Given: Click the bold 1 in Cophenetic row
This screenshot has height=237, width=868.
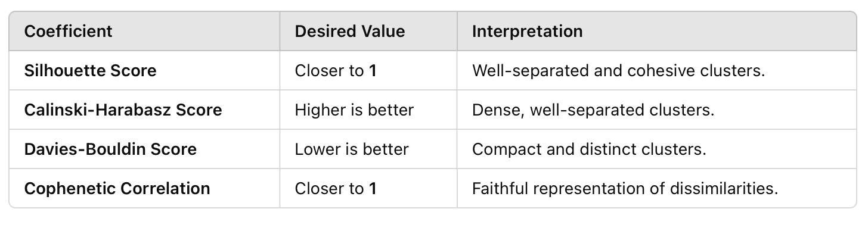Looking at the screenshot, I should click(373, 188).
